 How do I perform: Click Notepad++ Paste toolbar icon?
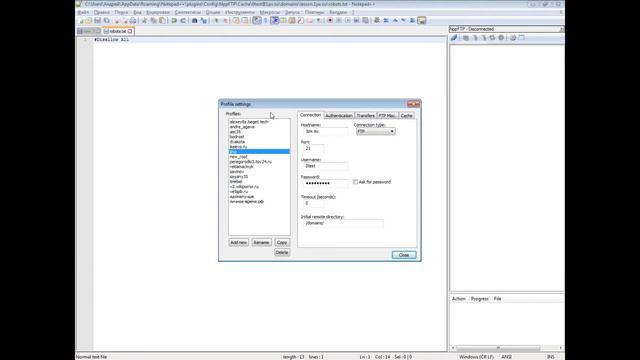162,20
